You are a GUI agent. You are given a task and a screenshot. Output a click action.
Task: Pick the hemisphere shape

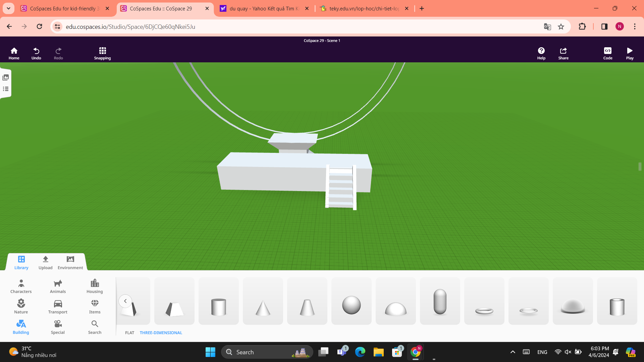click(396, 301)
